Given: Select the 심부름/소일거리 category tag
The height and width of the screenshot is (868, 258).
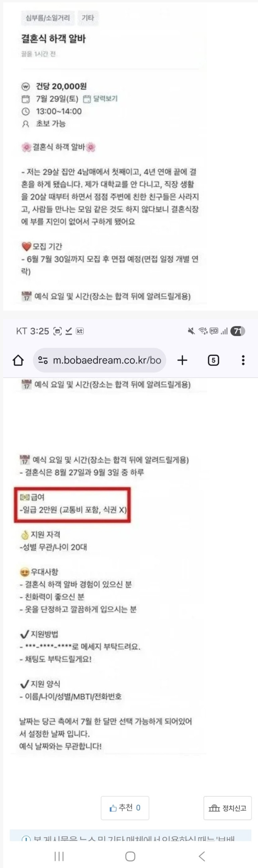Looking at the screenshot, I should [48, 18].
